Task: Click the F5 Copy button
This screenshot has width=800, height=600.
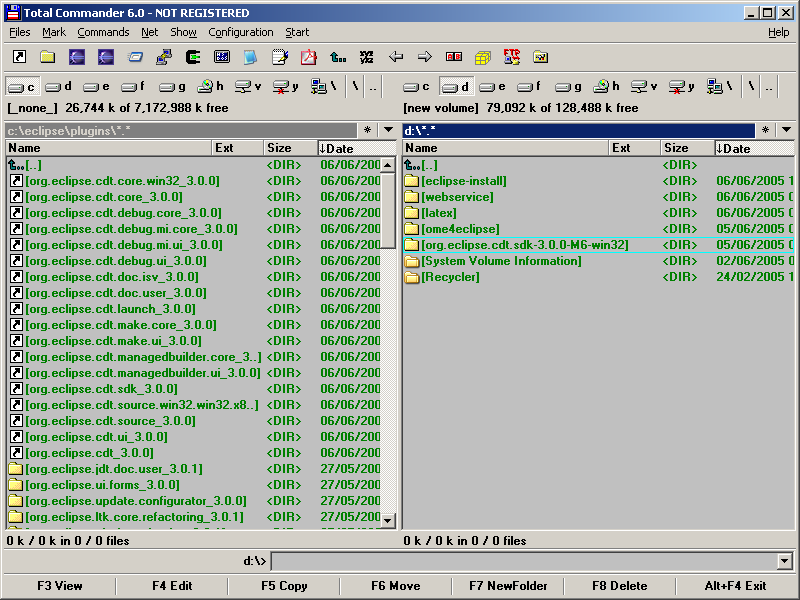Action: pyautogui.click(x=284, y=586)
